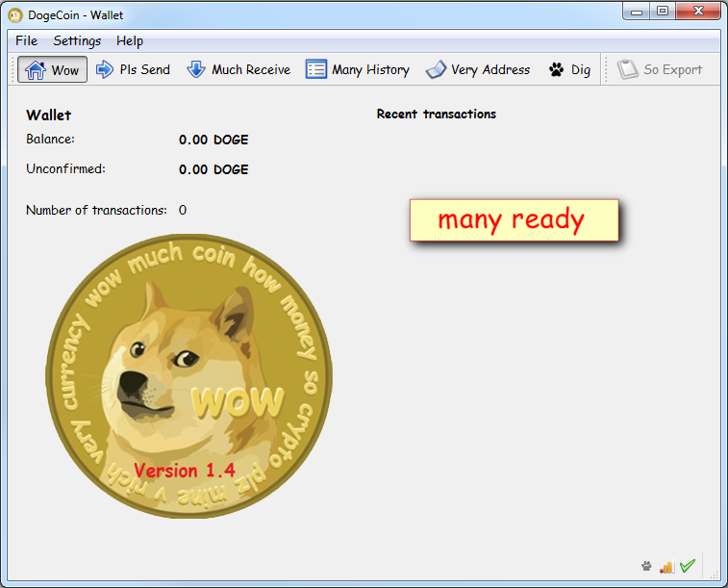Open the Help menu
Image resolution: width=728 pixels, height=588 pixels.
pyautogui.click(x=130, y=40)
